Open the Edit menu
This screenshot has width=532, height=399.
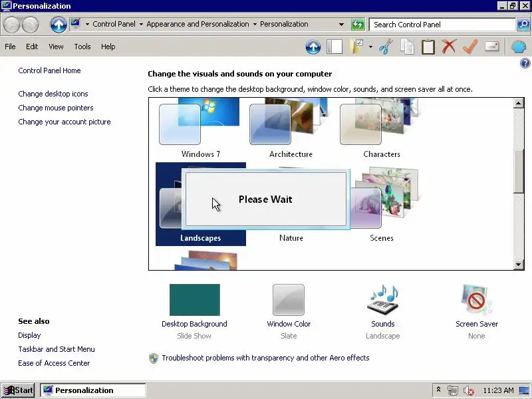tap(32, 47)
